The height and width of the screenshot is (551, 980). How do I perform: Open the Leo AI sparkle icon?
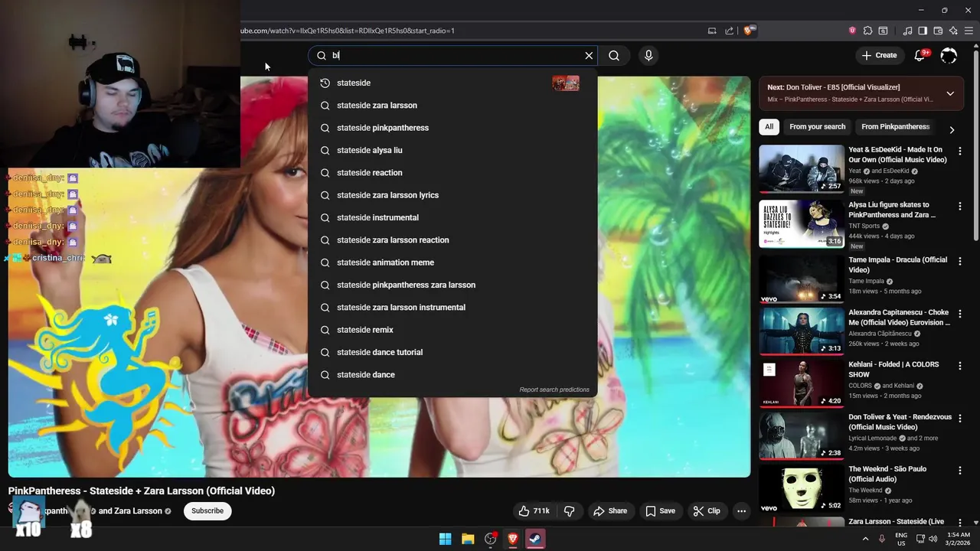(953, 31)
